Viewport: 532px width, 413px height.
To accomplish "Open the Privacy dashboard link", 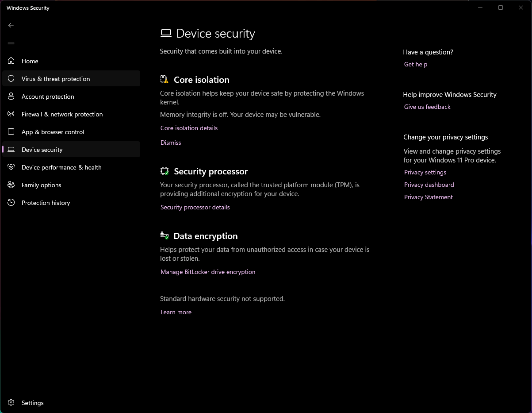I will tap(429, 185).
